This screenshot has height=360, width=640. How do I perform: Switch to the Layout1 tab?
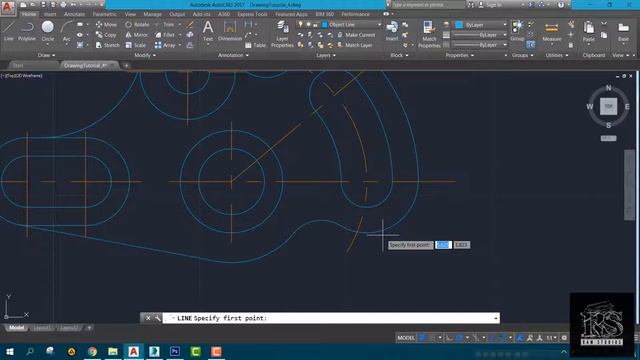pyautogui.click(x=42, y=328)
